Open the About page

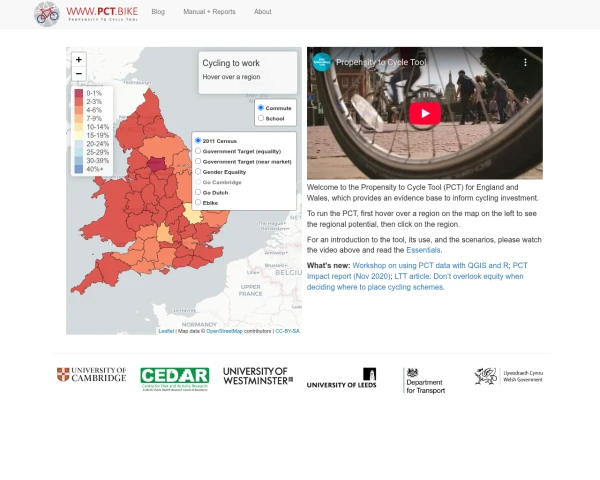point(262,12)
